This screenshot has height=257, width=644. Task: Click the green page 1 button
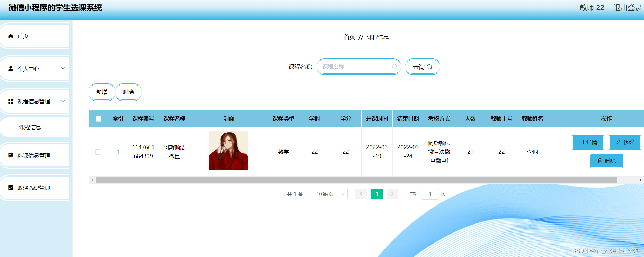point(377,194)
